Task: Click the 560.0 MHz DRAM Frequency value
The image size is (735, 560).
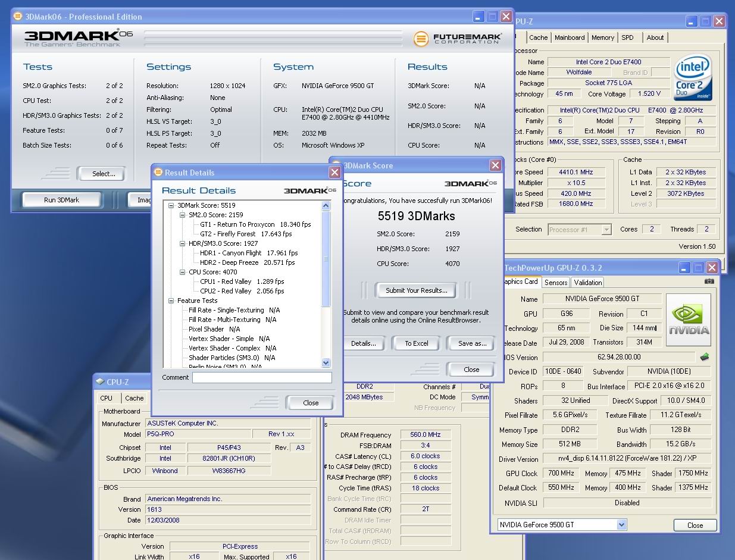Action: pos(426,435)
